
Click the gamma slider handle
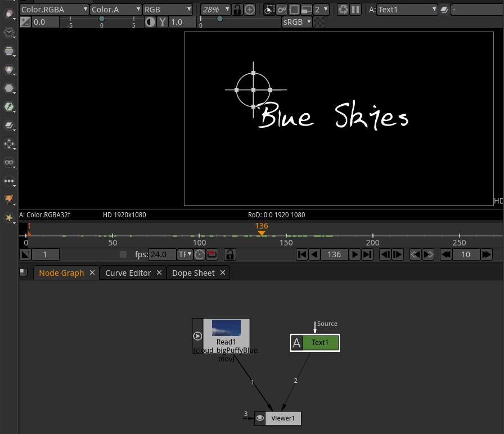[x=219, y=19]
